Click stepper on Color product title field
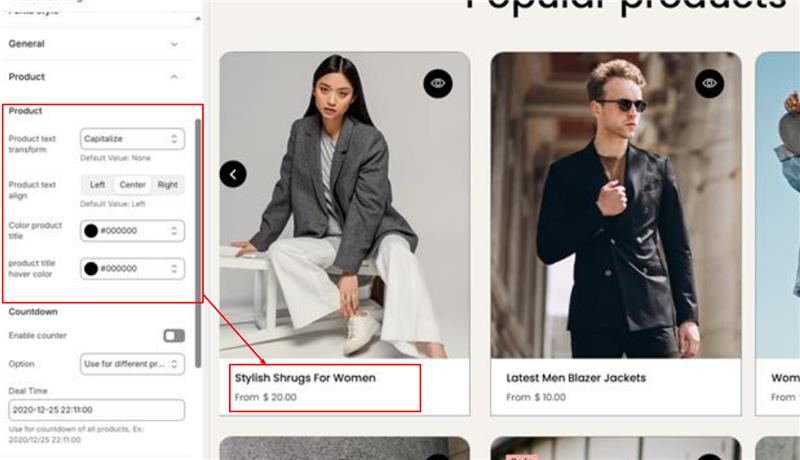The width and height of the screenshot is (800, 460). pos(174,231)
